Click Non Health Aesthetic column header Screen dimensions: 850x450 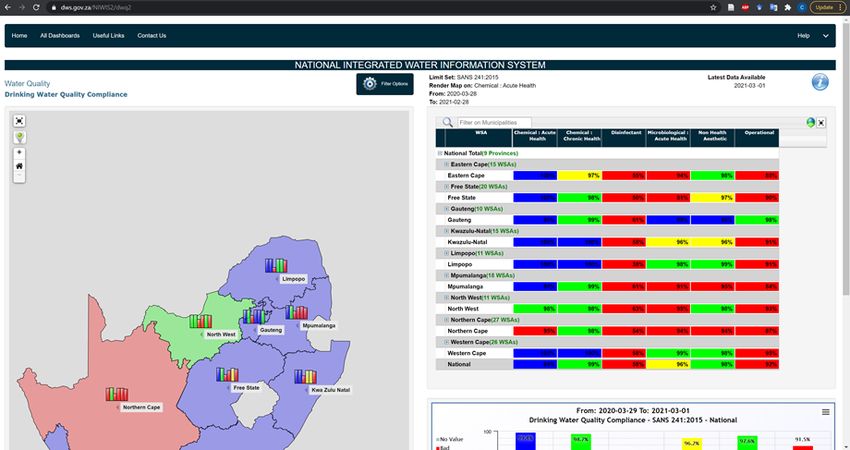[x=712, y=137]
